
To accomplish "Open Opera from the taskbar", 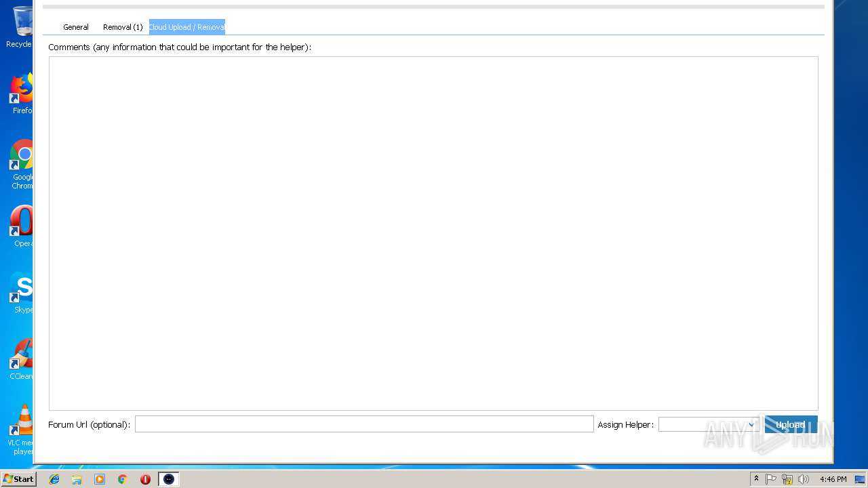I will tap(145, 479).
